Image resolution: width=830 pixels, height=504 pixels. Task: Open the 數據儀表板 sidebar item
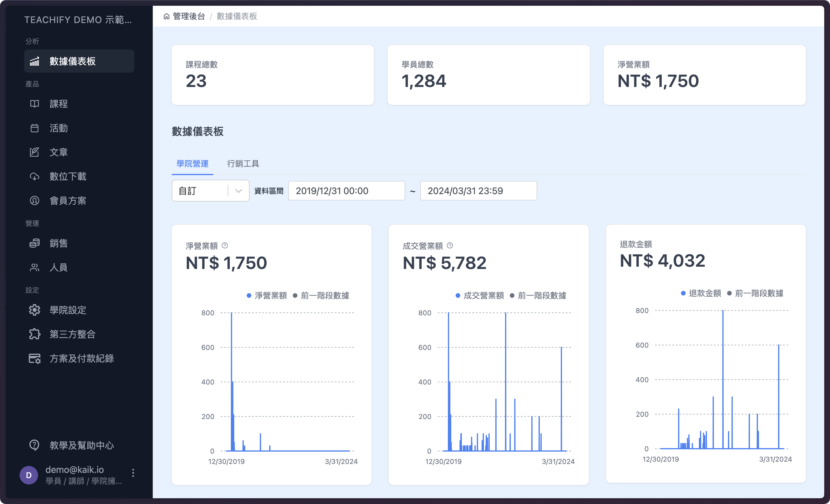(x=79, y=61)
